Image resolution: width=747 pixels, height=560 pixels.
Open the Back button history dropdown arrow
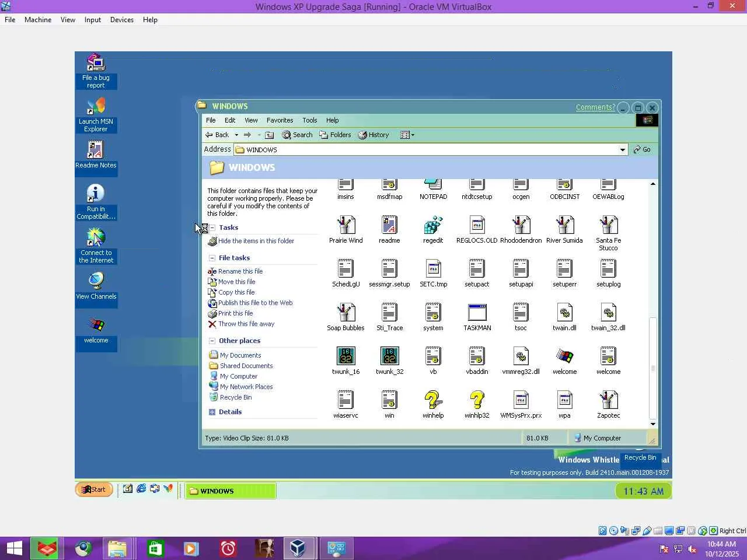236,135
